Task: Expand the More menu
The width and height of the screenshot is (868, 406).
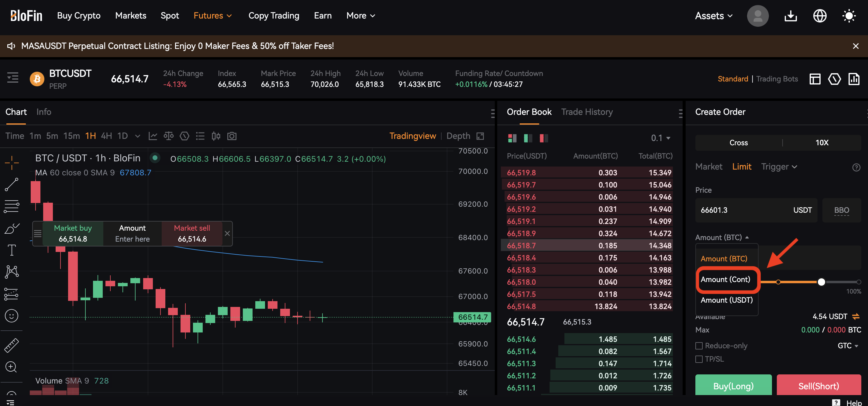Action: click(360, 15)
